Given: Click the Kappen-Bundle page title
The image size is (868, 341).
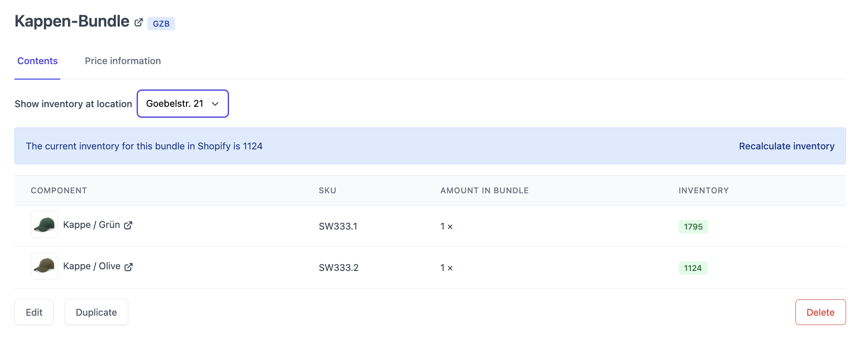Looking at the screenshot, I should 72,22.
